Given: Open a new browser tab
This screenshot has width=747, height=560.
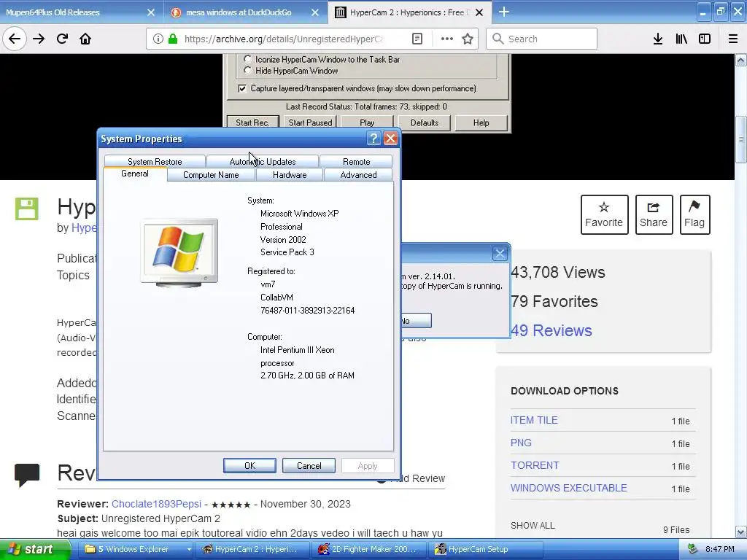Looking at the screenshot, I should click(x=503, y=12).
